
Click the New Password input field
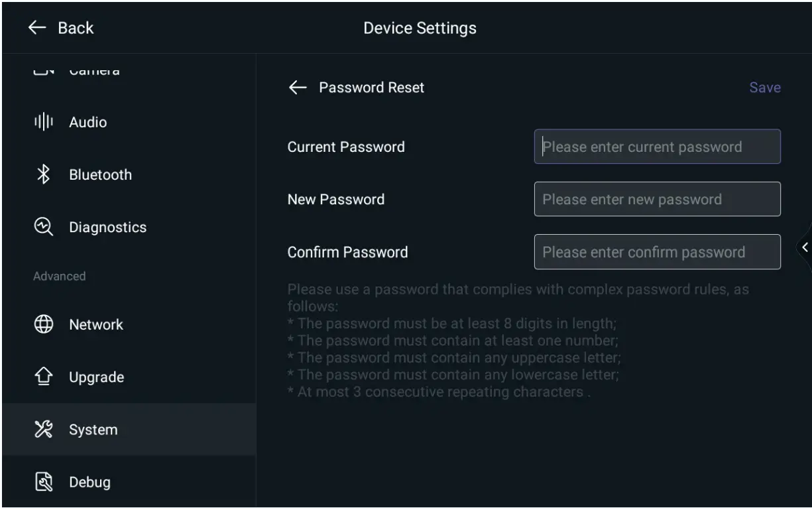pyautogui.click(x=657, y=199)
